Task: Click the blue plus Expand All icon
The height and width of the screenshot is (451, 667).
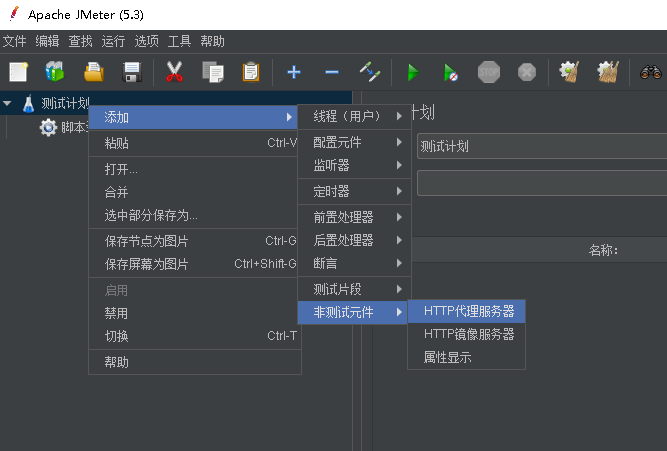Action: (x=294, y=72)
